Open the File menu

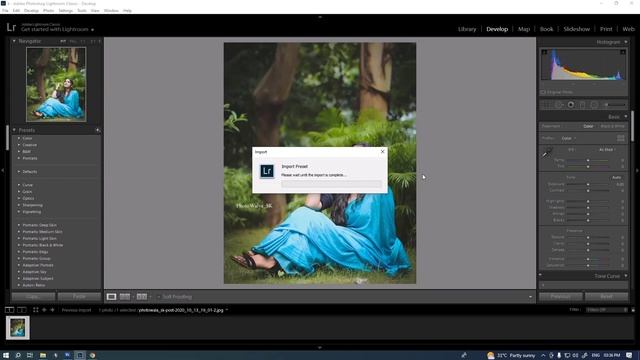pyautogui.click(x=5, y=11)
